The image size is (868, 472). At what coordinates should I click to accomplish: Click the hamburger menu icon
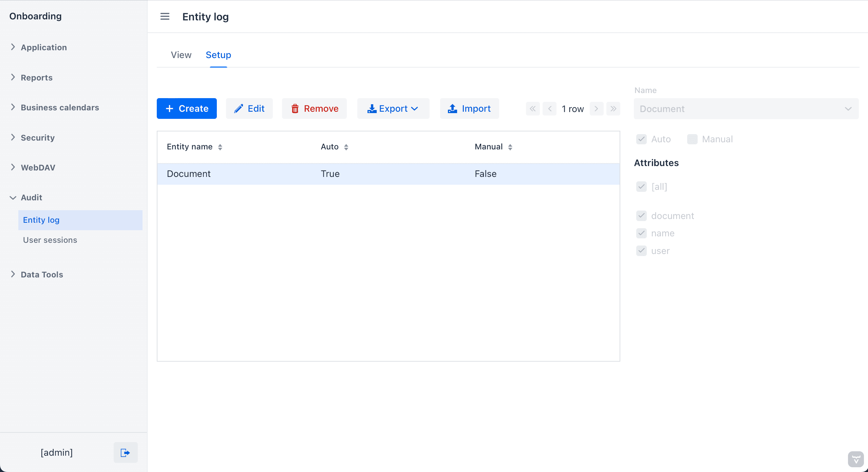(x=165, y=16)
